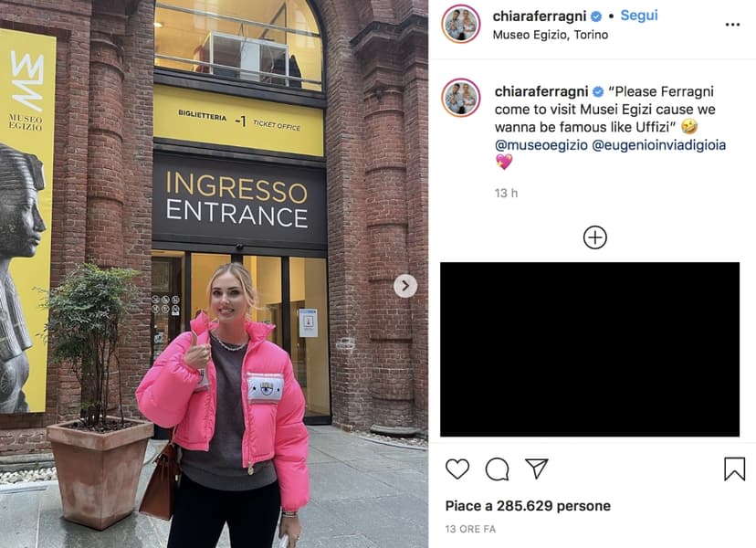The width and height of the screenshot is (756, 548).
Task: Like the post with the heart icon
Action: pyautogui.click(x=457, y=469)
